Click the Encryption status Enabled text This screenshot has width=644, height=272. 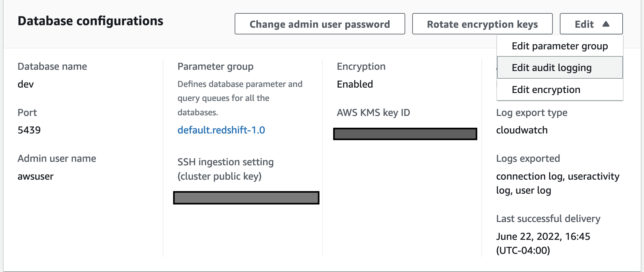[x=355, y=84]
